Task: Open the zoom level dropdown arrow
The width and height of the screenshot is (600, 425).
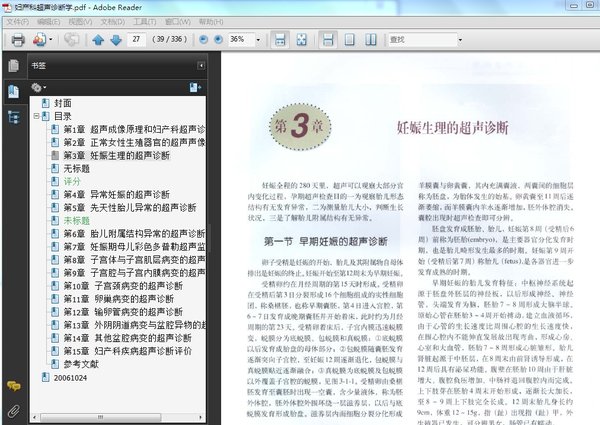Action: click(258, 39)
